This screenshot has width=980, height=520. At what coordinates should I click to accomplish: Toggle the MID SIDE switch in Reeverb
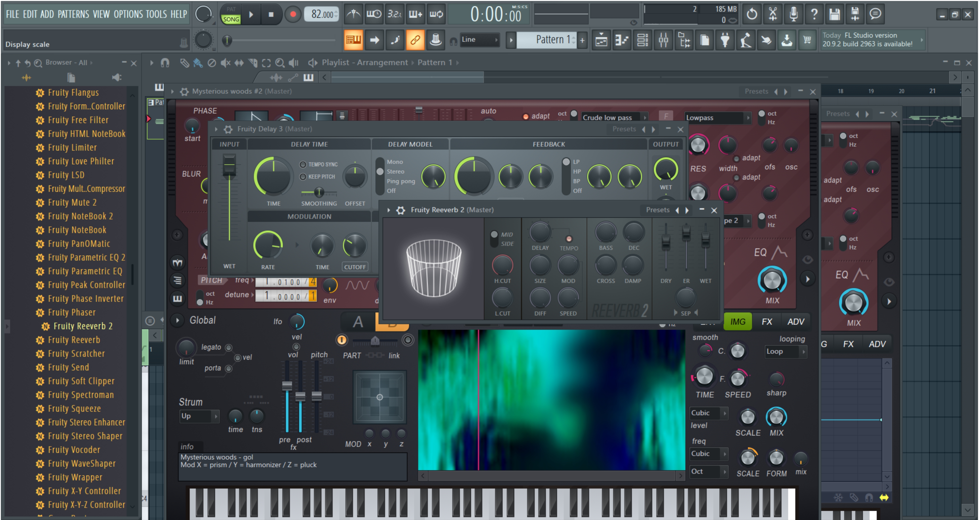tap(494, 238)
